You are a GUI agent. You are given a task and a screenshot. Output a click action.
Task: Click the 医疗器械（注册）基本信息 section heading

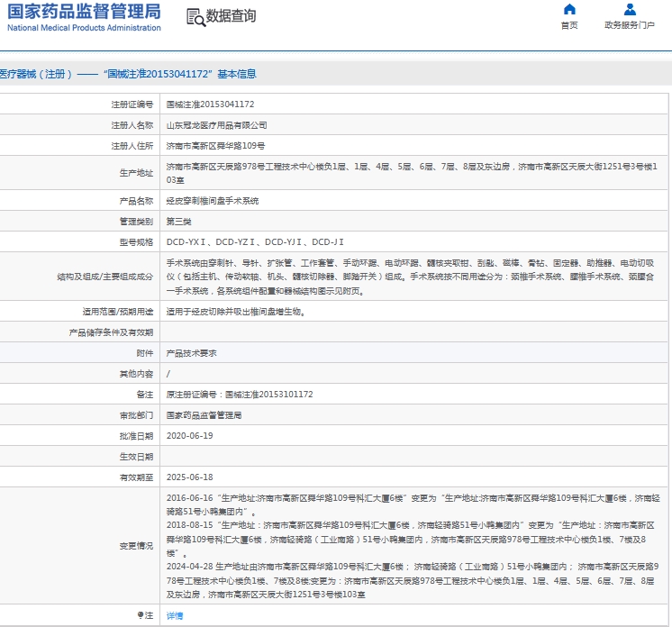[128, 74]
